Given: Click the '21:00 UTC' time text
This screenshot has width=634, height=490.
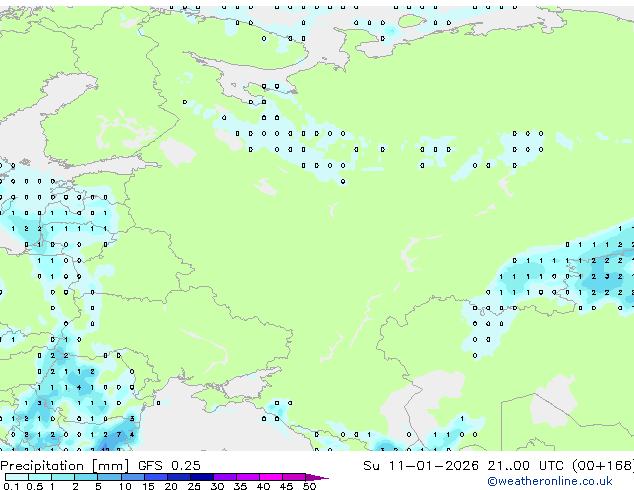Looking at the screenshot, I should pyautogui.click(x=525, y=466).
